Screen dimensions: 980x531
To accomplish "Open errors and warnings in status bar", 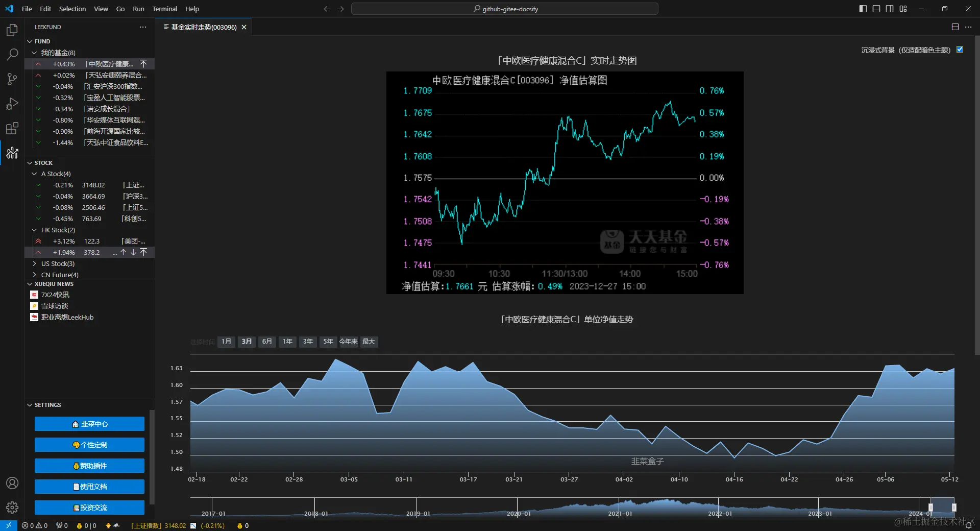I will pos(35,525).
